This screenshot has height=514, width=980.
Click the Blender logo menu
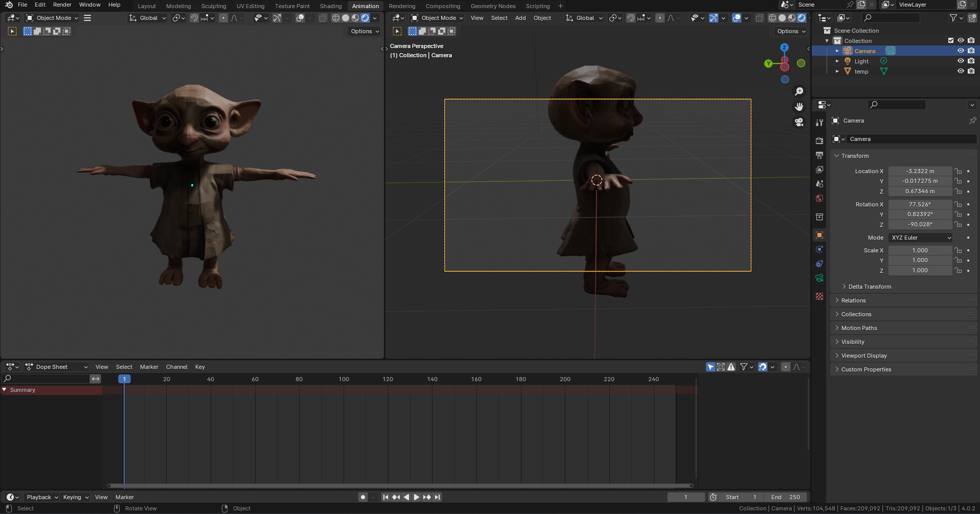click(9, 5)
